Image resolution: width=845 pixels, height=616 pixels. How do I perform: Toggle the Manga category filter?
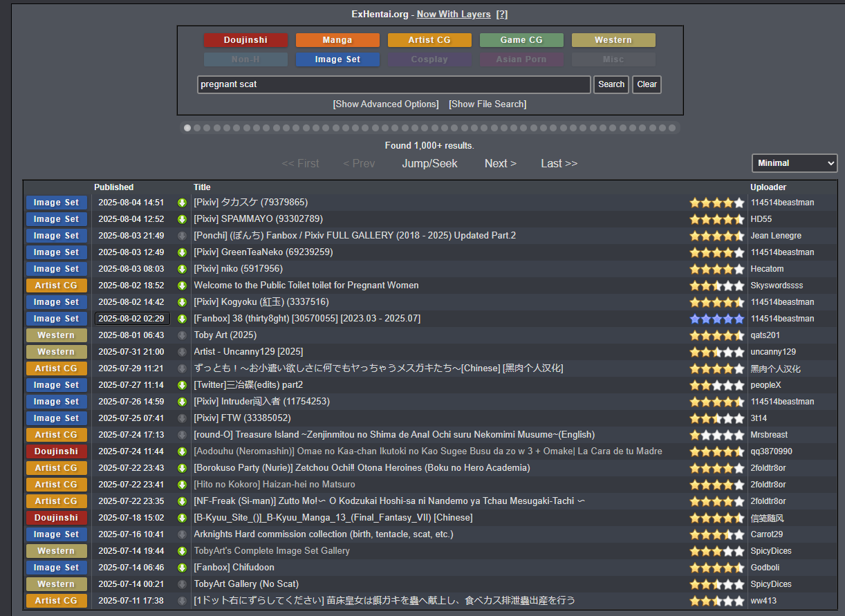tap(337, 40)
